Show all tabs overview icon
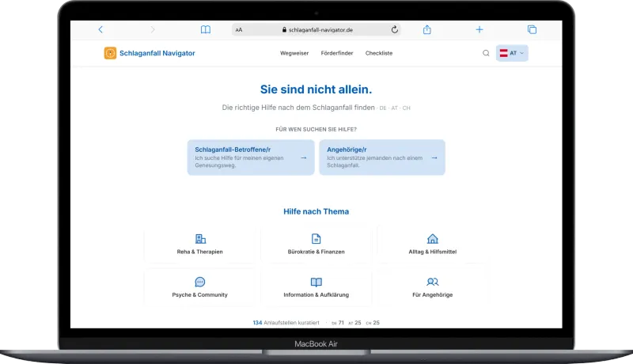This screenshot has width=633, height=364. click(532, 29)
